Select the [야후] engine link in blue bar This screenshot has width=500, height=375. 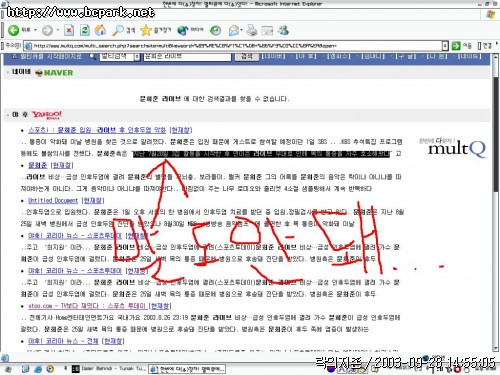[306, 56]
